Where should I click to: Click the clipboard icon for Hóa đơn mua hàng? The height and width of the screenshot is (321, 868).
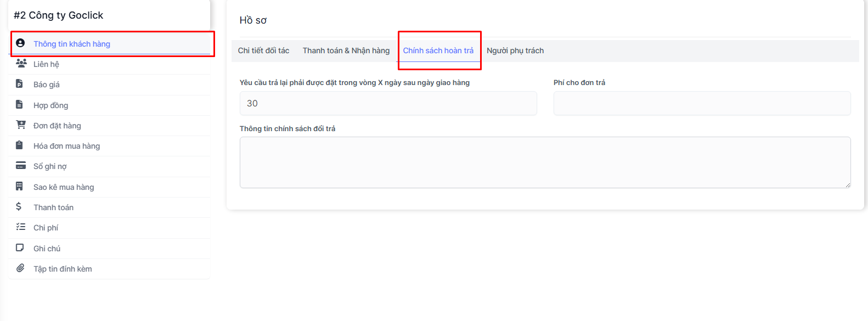pos(19,145)
